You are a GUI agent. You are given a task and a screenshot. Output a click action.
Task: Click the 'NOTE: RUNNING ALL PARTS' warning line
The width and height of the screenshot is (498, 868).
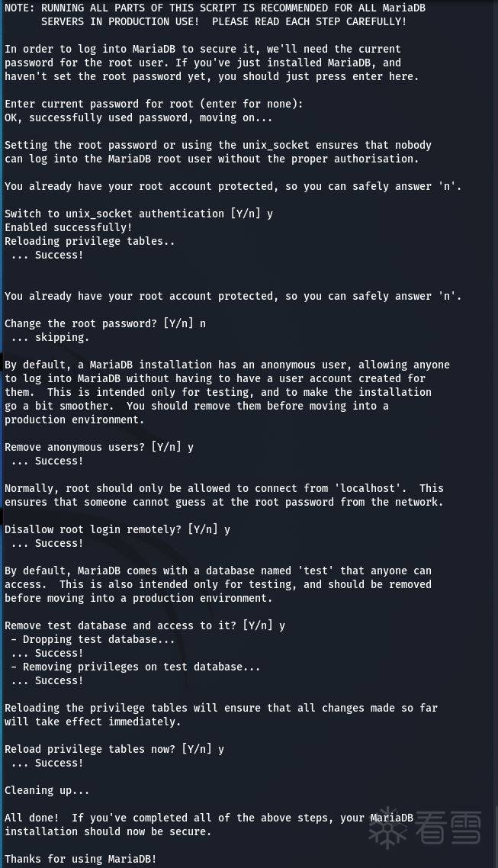[x=215, y=8]
